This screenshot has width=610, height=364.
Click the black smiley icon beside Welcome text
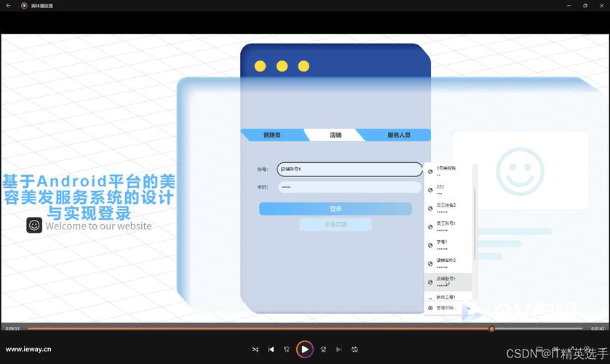pos(34,225)
